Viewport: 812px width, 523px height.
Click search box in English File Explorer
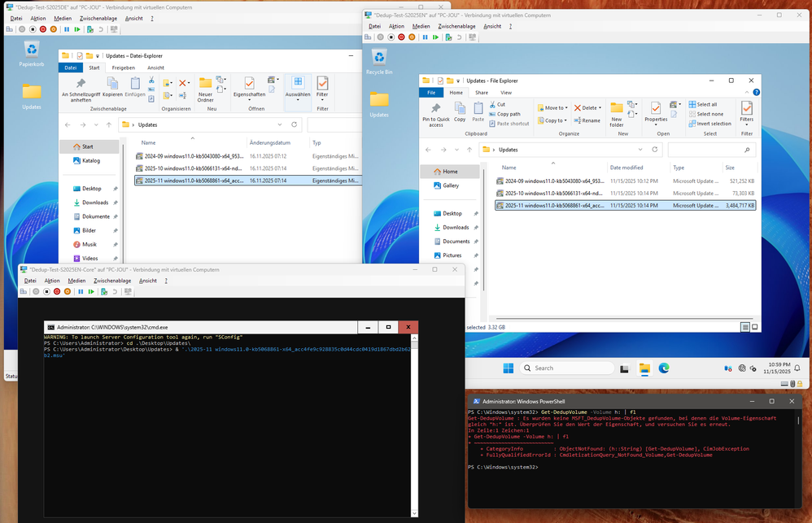(x=711, y=150)
